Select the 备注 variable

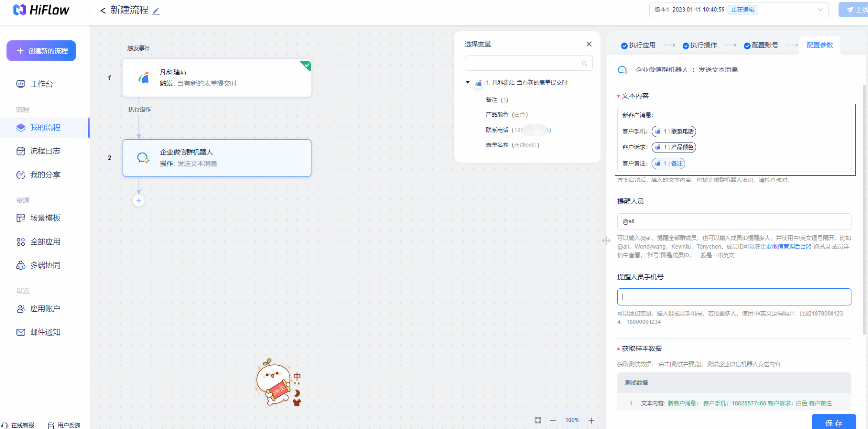(497, 100)
